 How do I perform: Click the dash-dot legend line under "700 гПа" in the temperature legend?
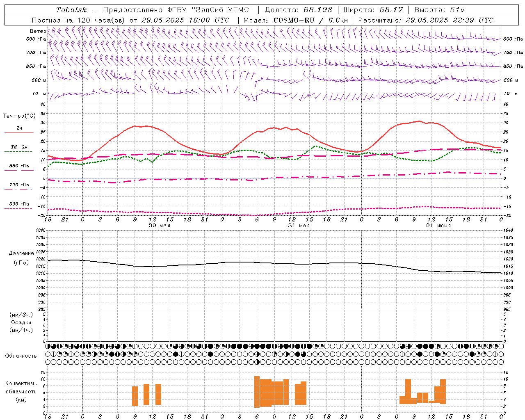(18, 189)
